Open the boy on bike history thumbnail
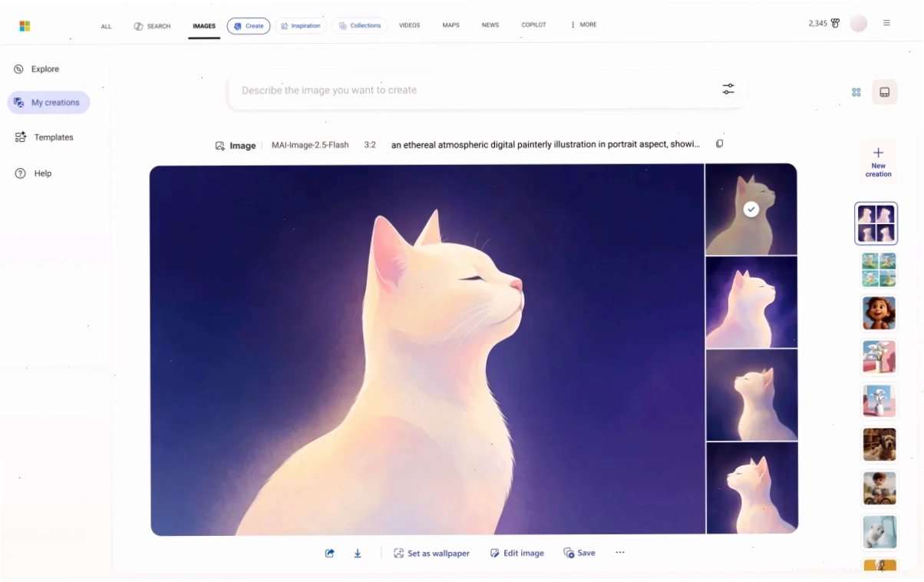Viewport: 924px width, 582px height. [x=879, y=488]
